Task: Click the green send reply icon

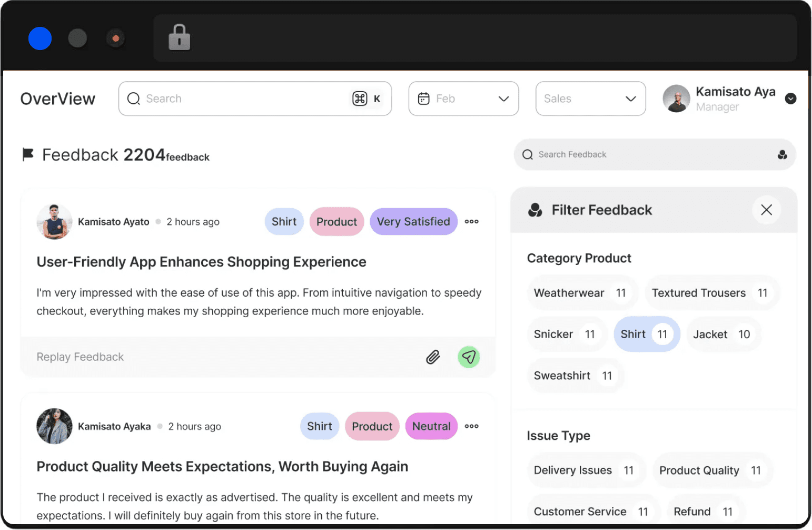Action: point(468,357)
